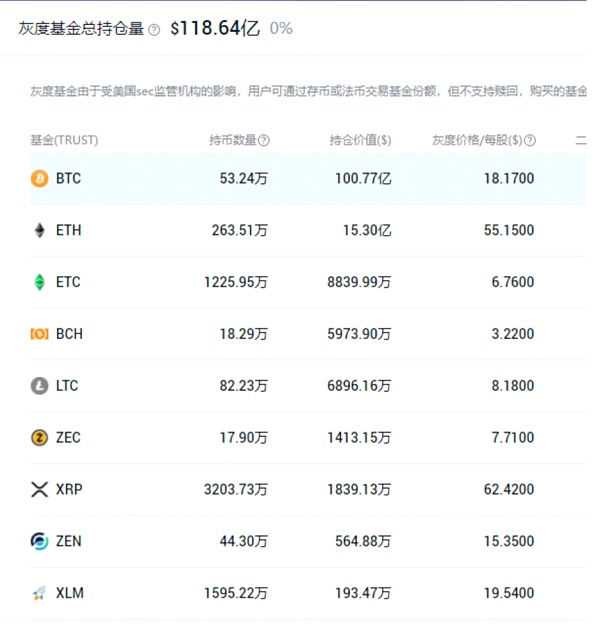The width and height of the screenshot is (600, 629).
Task: Sort by 持仓价值($) column header
Action: (360, 140)
